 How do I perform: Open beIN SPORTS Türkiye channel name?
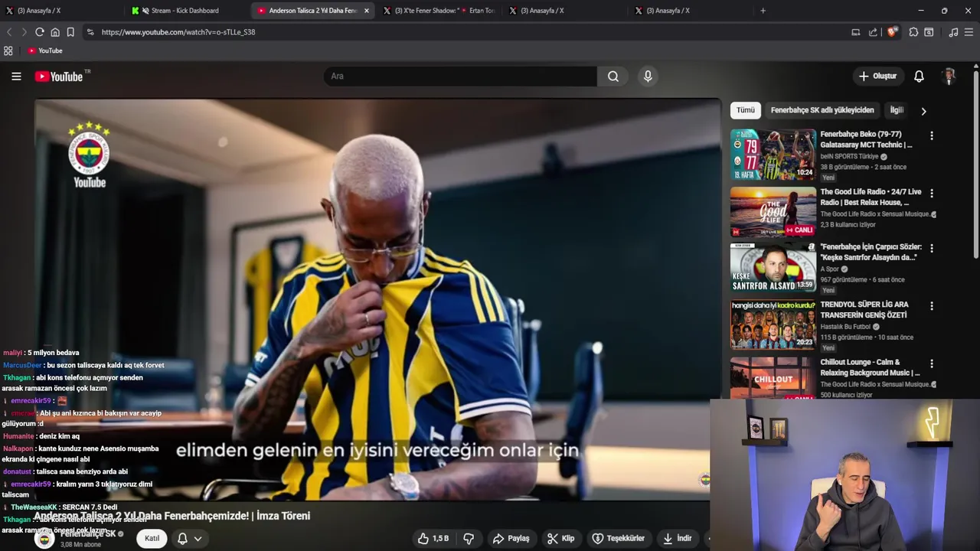(x=849, y=156)
